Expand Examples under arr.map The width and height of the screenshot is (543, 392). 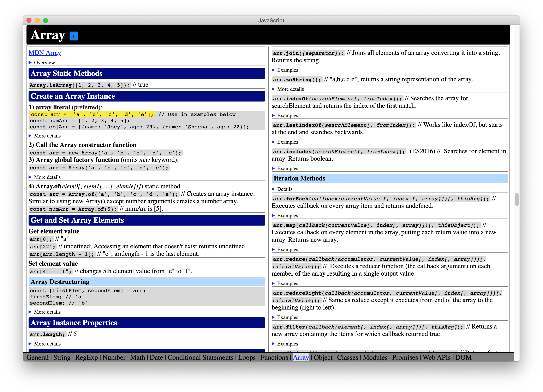(273, 250)
